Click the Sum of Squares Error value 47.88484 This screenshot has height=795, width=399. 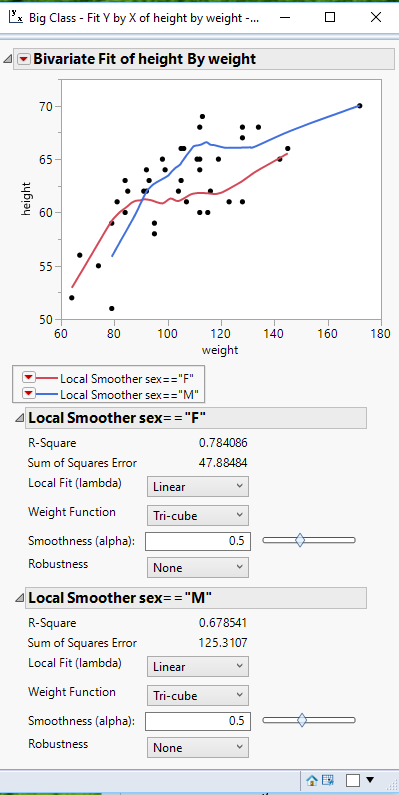(x=223, y=463)
